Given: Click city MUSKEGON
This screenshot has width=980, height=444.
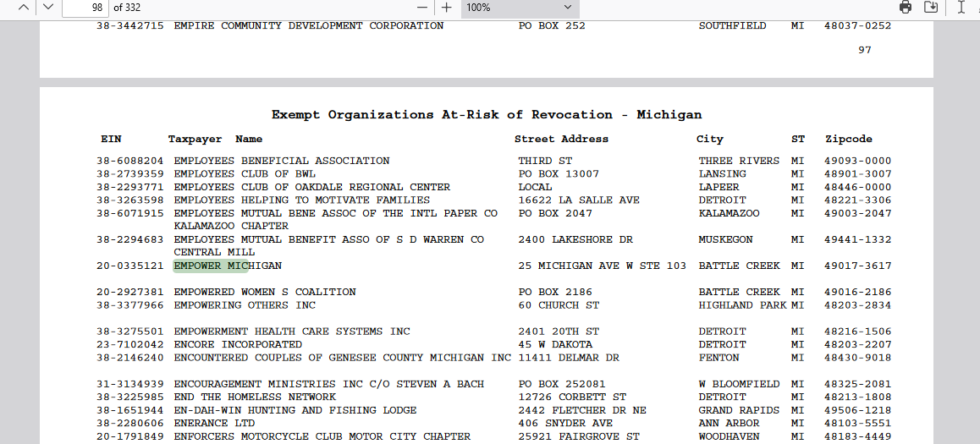Looking at the screenshot, I should tap(725, 240).
